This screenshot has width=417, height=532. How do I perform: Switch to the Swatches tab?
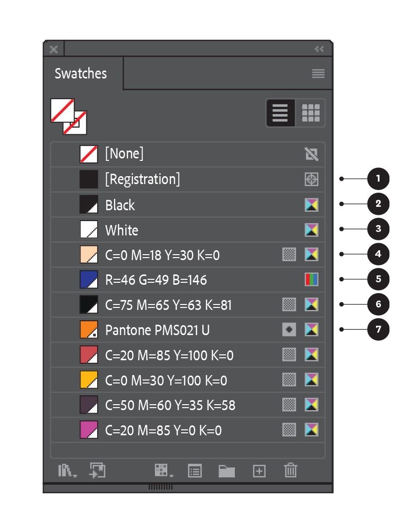pos(80,74)
